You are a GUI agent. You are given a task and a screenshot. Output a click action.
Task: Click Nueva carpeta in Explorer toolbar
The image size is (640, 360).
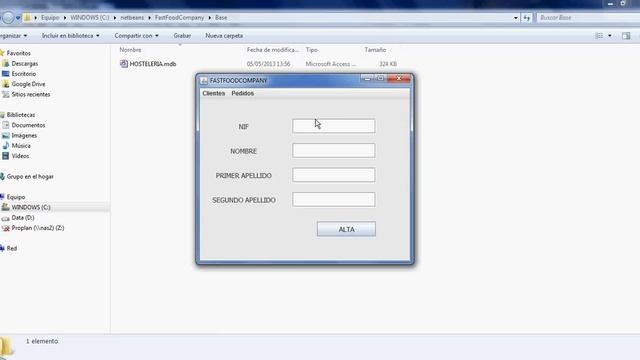click(224, 36)
